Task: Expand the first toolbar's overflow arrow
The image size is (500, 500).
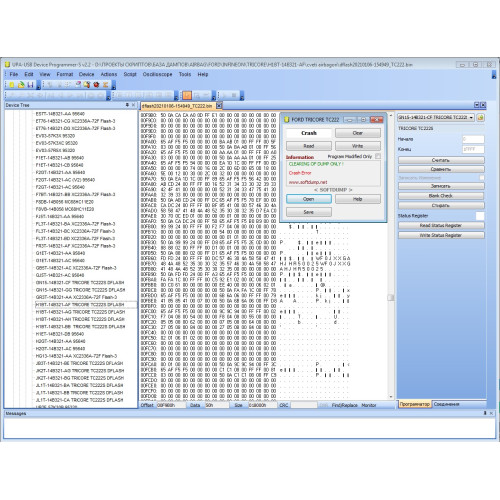Action: 39,87
